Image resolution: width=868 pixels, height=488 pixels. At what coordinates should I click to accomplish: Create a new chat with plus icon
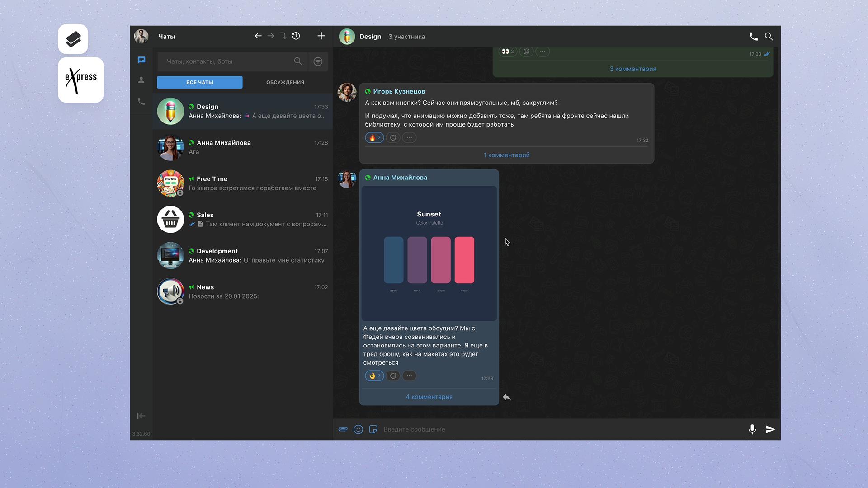(x=321, y=36)
